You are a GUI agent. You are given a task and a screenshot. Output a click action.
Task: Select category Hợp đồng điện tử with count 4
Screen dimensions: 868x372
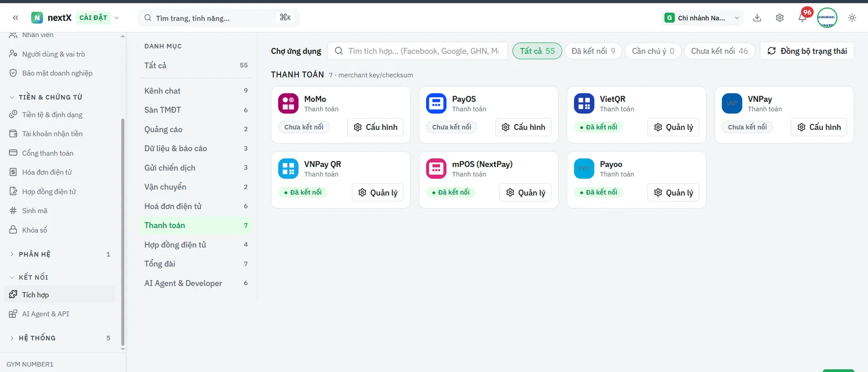click(x=196, y=245)
